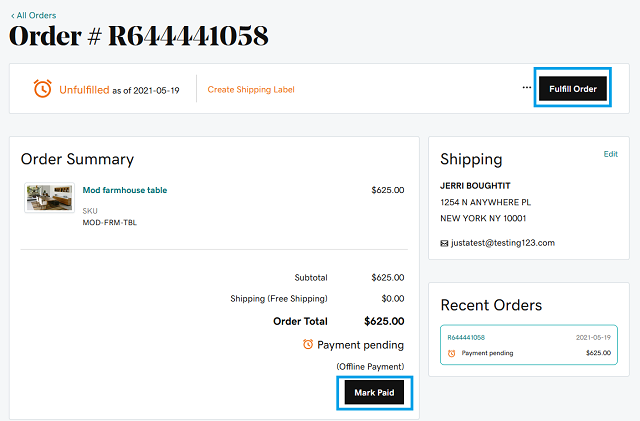This screenshot has width=640, height=421.
Task: Click the justatest@testing123.com email address
Action: tap(503, 243)
